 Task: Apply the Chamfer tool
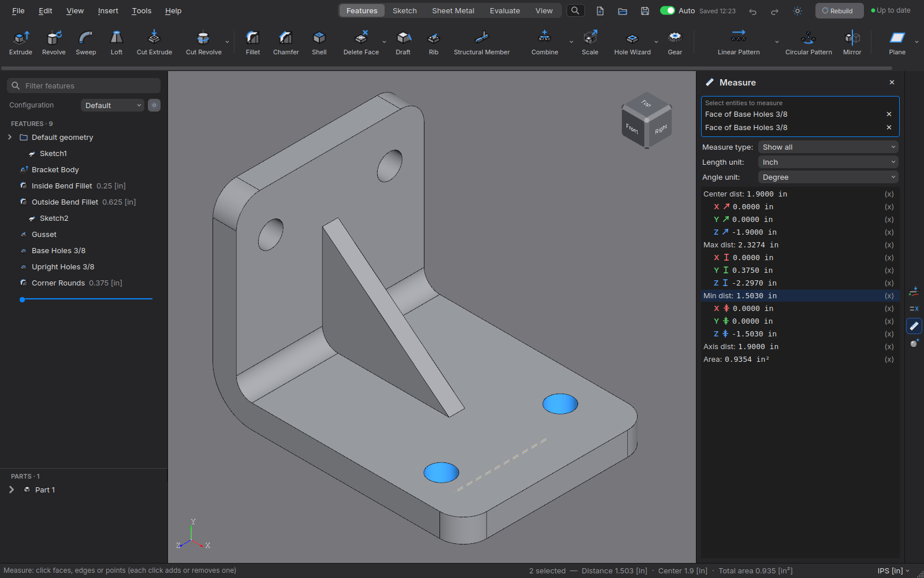coord(286,43)
